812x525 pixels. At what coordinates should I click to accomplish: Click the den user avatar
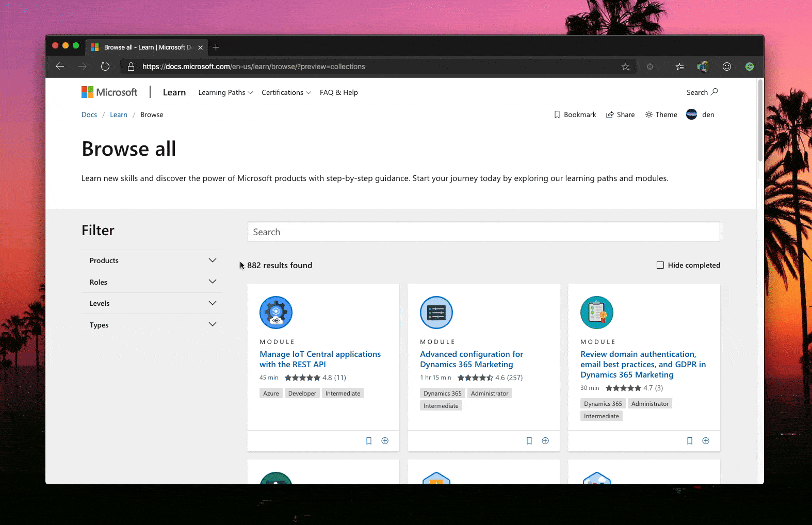pyautogui.click(x=692, y=114)
